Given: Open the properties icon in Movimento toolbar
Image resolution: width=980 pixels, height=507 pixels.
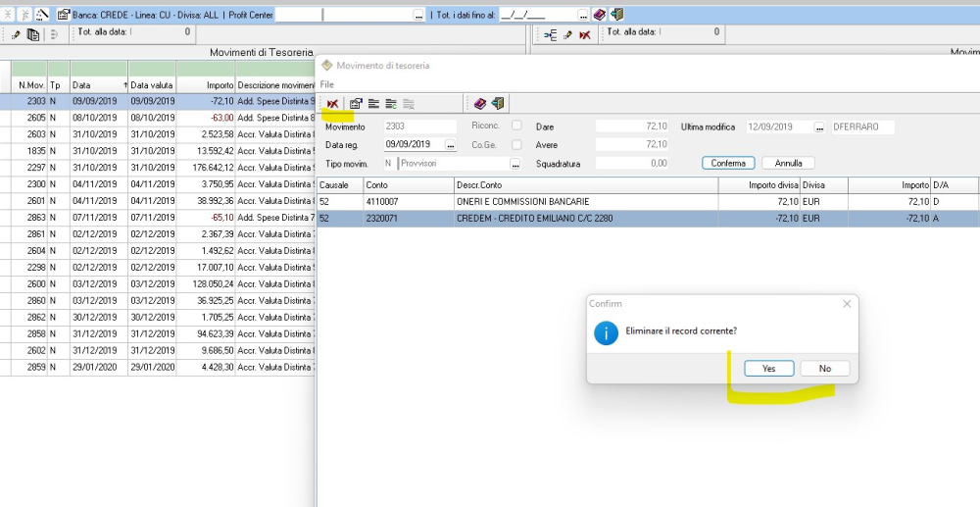Looking at the screenshot, I should [356, 103].
